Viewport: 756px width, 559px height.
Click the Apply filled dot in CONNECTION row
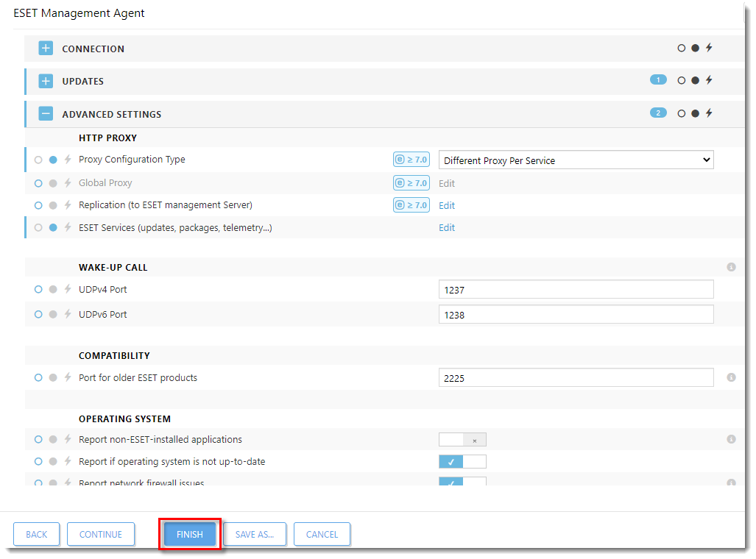tap(695, 49)
